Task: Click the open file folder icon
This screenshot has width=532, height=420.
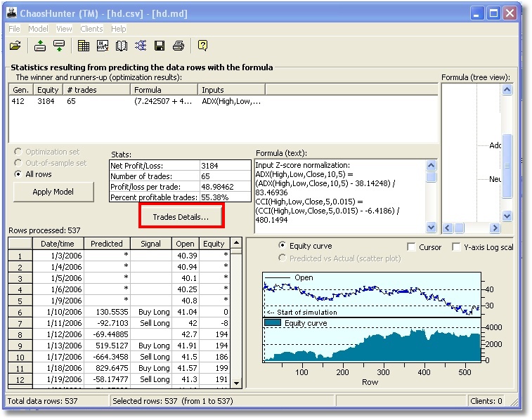Action: pyautogui.click(x=15, y=46)
